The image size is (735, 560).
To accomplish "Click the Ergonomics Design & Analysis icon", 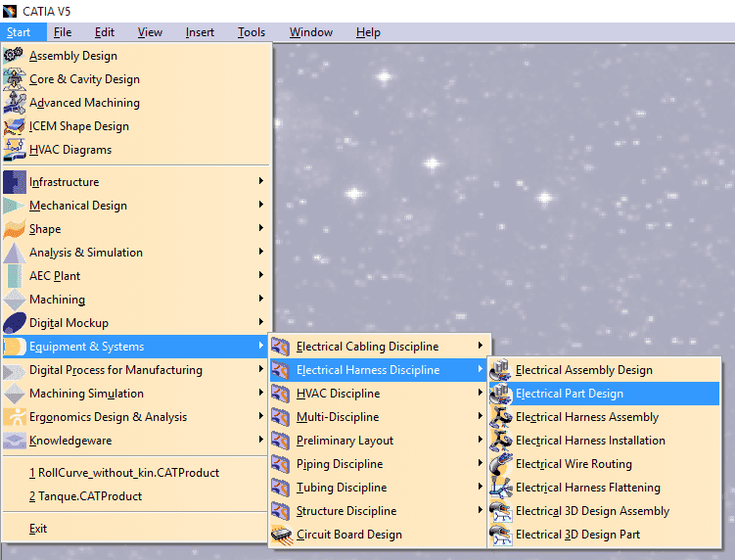I will 14,416.
